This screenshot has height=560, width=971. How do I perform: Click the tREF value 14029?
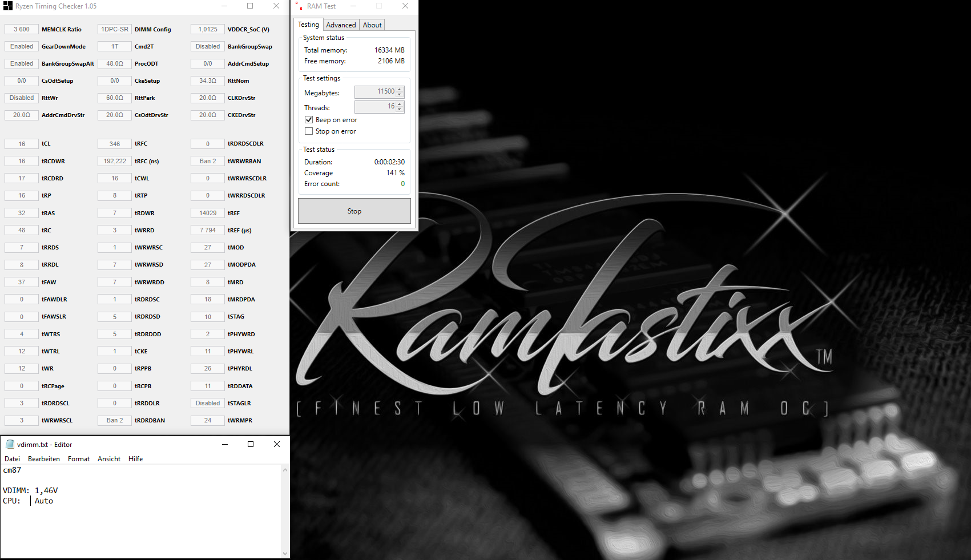coord(208,213)
